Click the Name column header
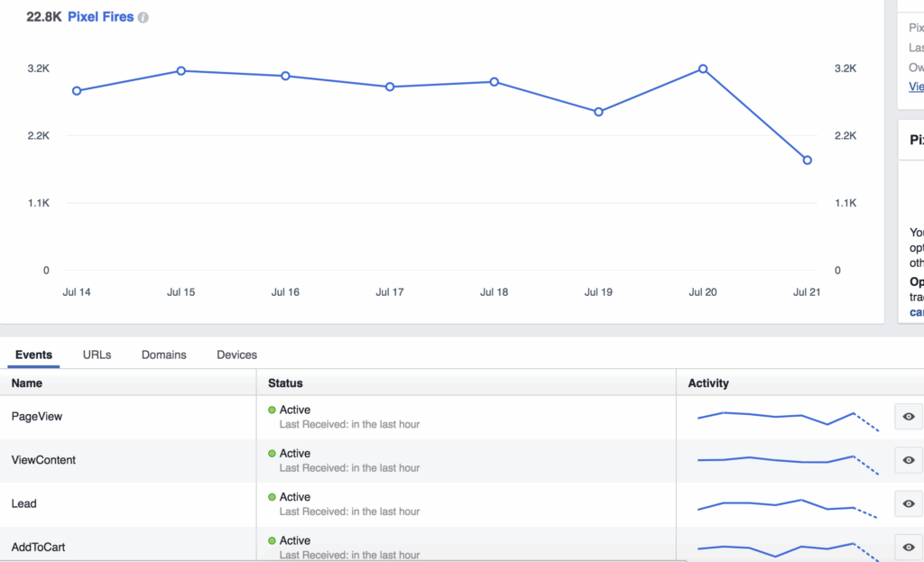This screenshot has width=924, height=562. [27, 383]
